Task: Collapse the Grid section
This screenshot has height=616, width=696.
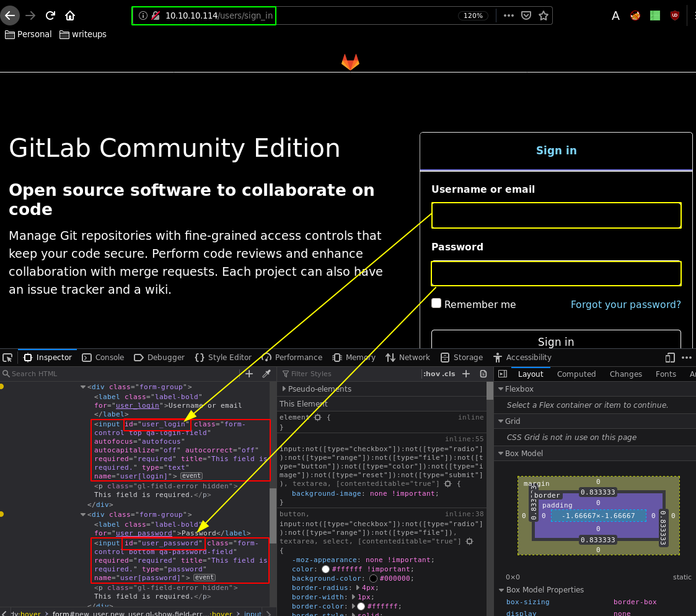Action: (x=501, y=421)
